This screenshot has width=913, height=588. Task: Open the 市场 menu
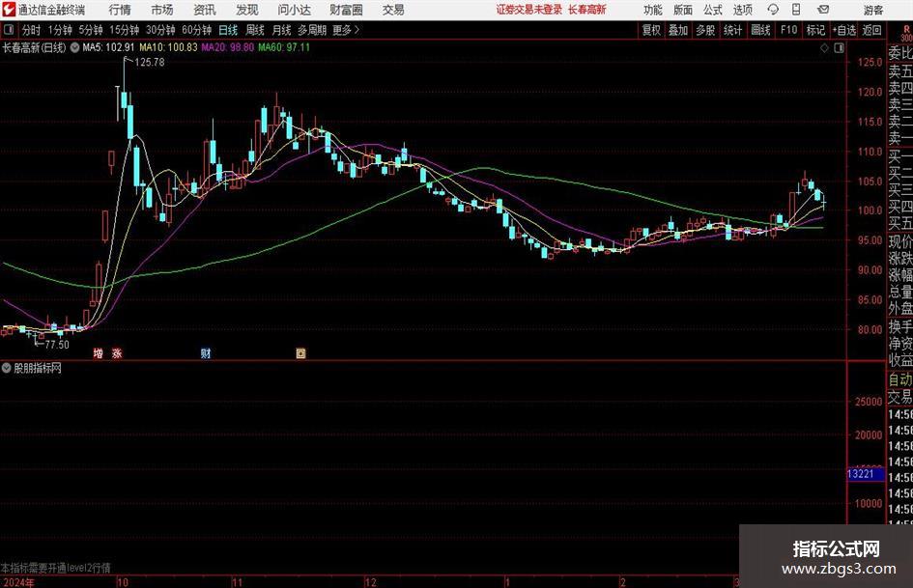click(162, 10)
